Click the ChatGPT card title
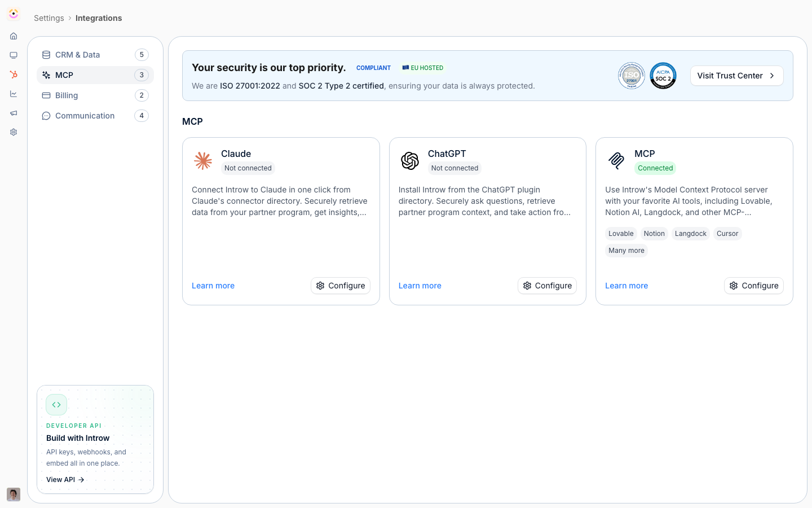 coord(447,154)
